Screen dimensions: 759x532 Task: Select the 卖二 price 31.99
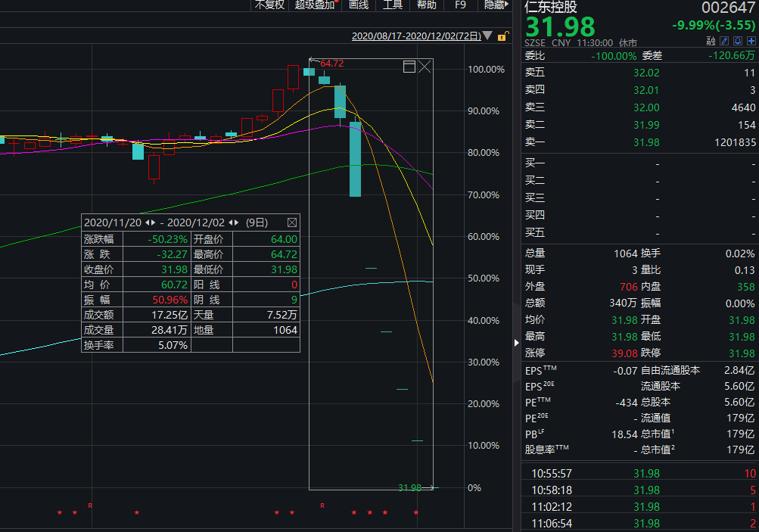tap(646, 125)
